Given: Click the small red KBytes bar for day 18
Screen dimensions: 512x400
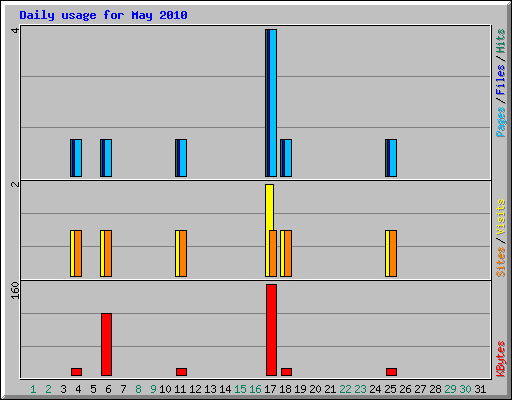Looking at the screenshot, I should pyautogui.click(x=286, y=372).
